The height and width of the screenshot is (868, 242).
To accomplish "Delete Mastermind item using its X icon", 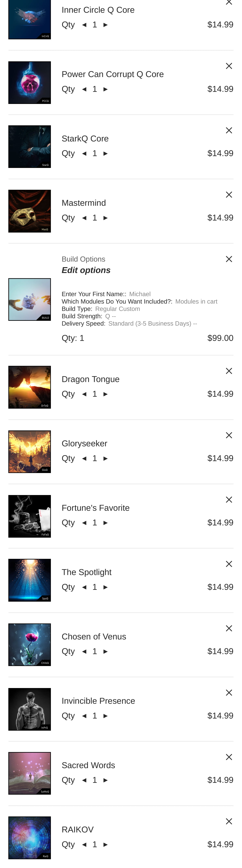I will [x=229, y=195].
